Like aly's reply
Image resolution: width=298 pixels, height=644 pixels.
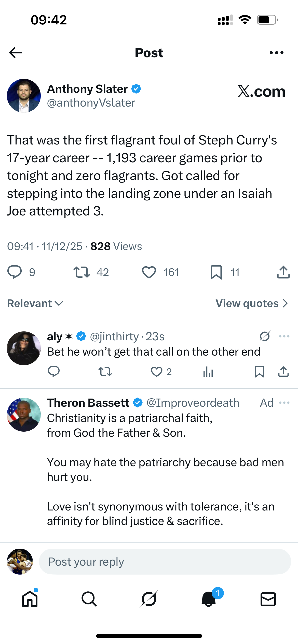click(x=157, y=372)
